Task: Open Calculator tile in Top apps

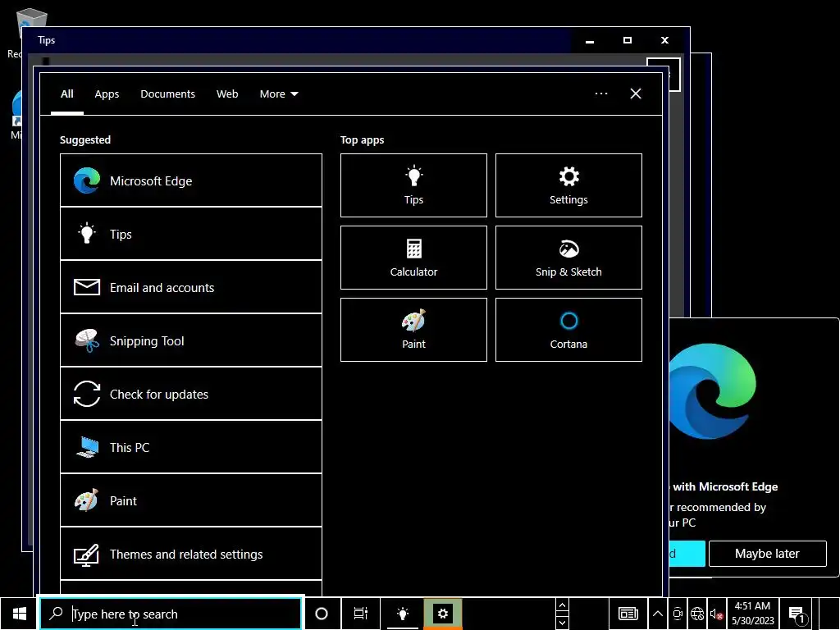Action: coord(413,258)
